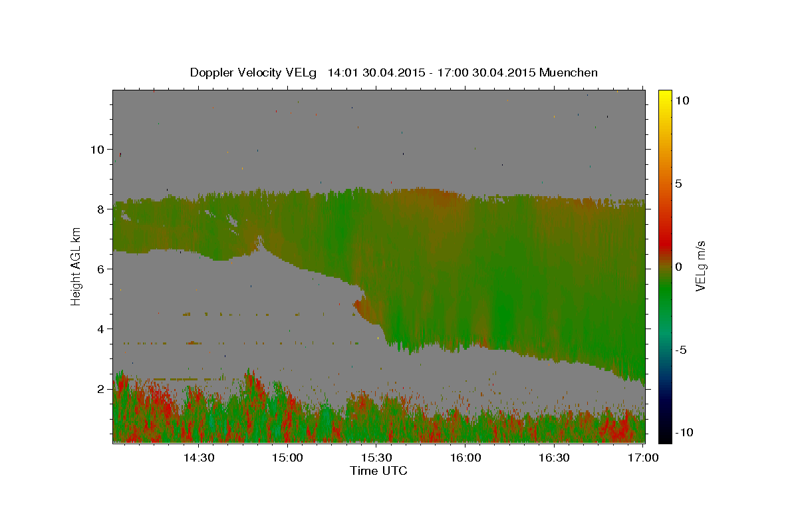This screenshot has width=798, height=532.
Task: Click the '15:30' time axis label
Action: pyautogui.click(x=376, y=458)
